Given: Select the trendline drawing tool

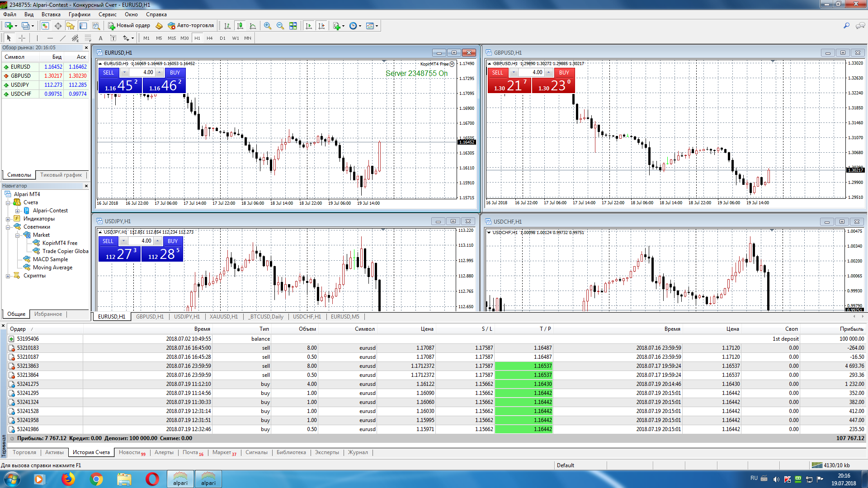Looking at the screenshot, I should tap(63, 38).
